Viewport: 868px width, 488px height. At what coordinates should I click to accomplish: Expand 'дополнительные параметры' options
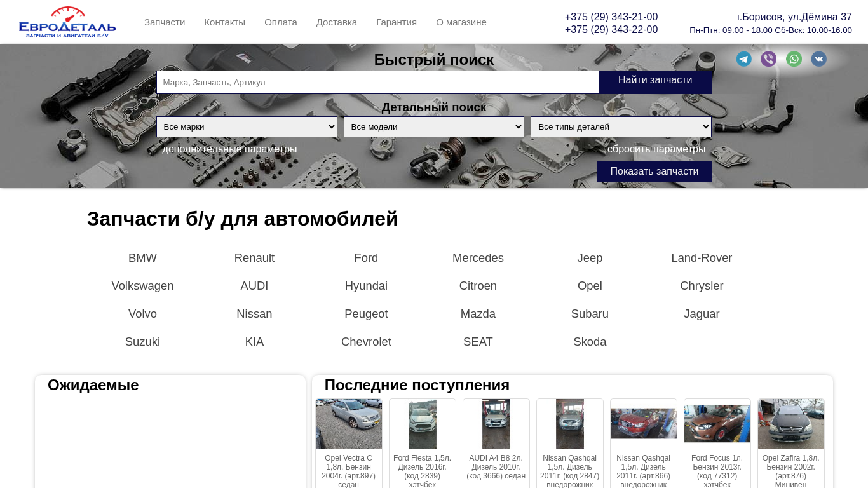point(229,149)
